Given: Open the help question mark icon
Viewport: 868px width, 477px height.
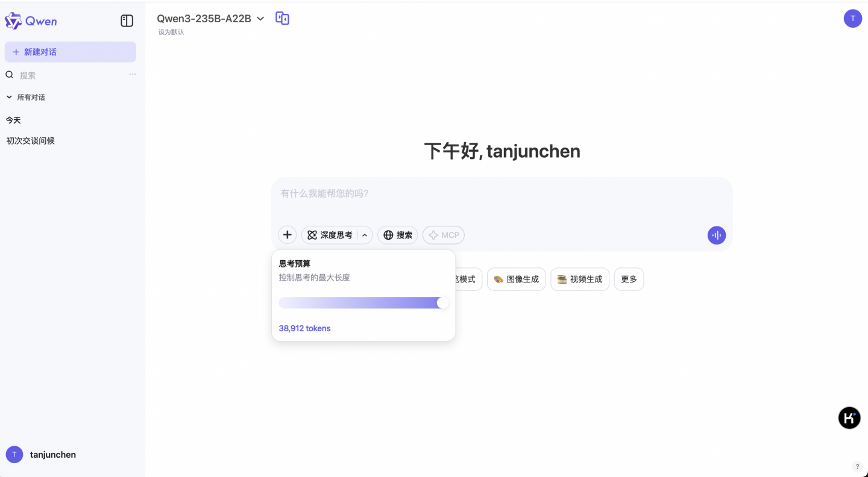Looking at the screenshot, I should [x=858, y=467].
